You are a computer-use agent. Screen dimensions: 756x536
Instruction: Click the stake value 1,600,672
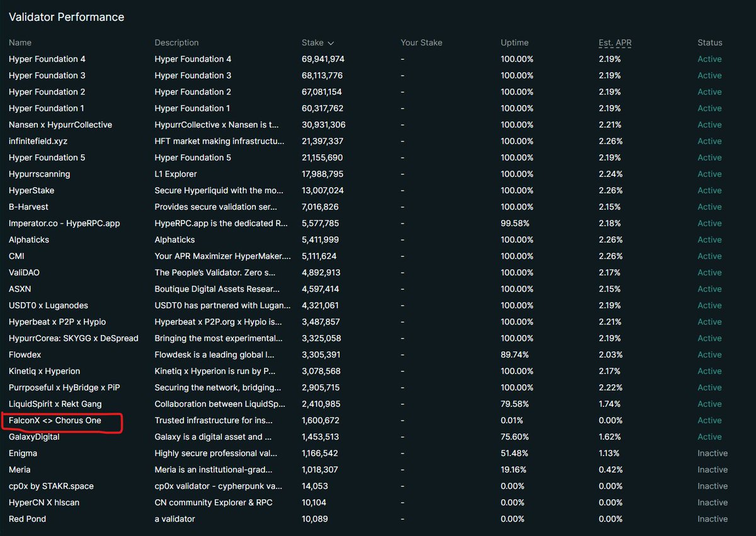(321, 420)
